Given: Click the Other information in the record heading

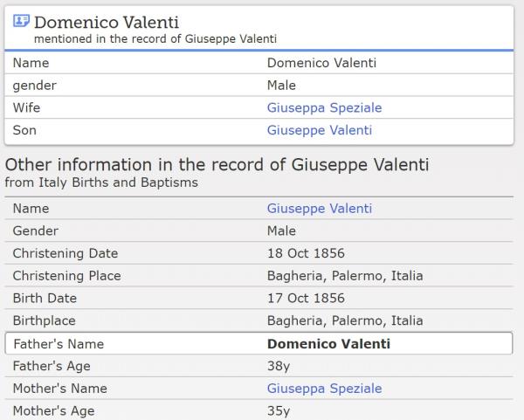Looking at the screenshot, I should click(x=217, y=165).
